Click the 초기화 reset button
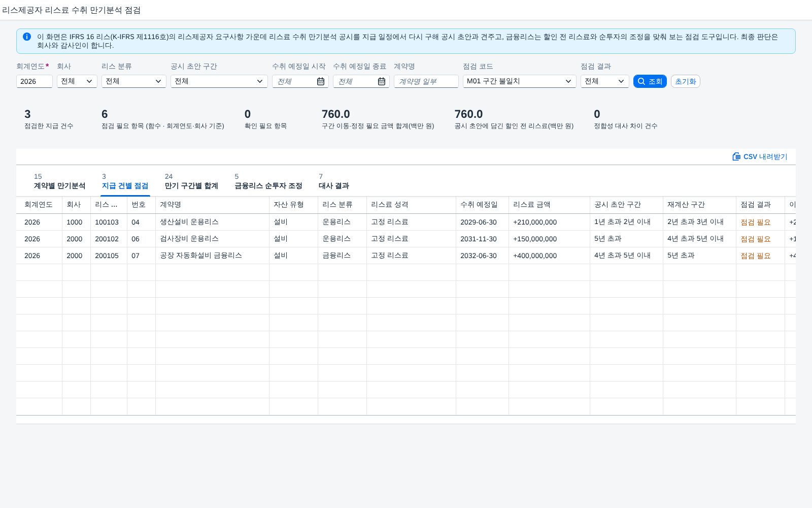The height and width of the screenshot is (508, 812). coord(686,81)
